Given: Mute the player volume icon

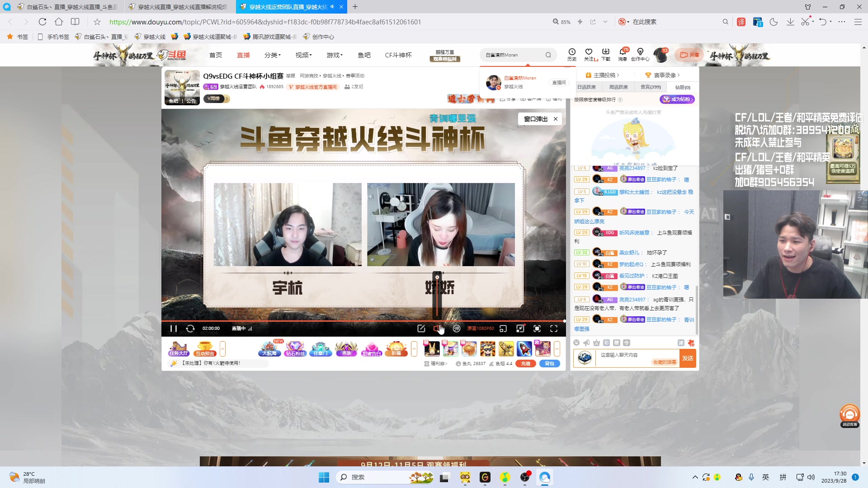Looking at the screenshot, I should point(437,328).
